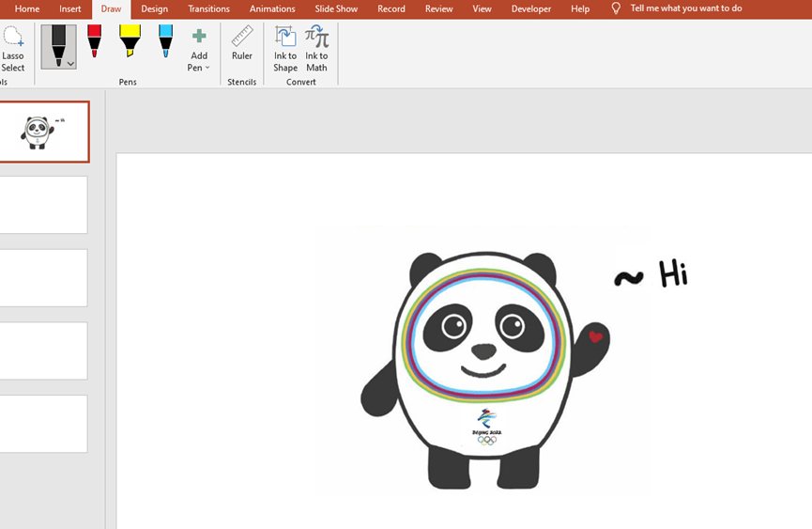The image size is (812, 529).
Task: Select the panda slide thumbnail
Action: tap(44, 132)
